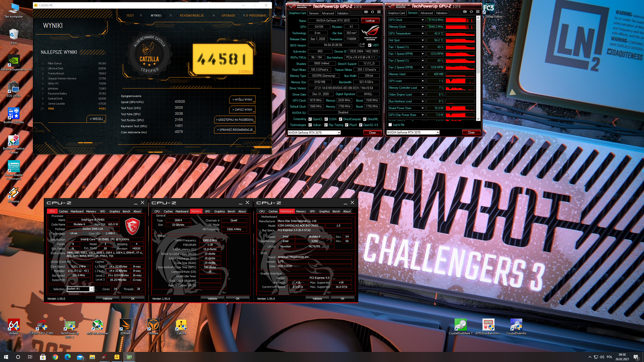Click refresh icon in left GPU-Z window
Screen dimensions: 644x362
coord(372,12)
